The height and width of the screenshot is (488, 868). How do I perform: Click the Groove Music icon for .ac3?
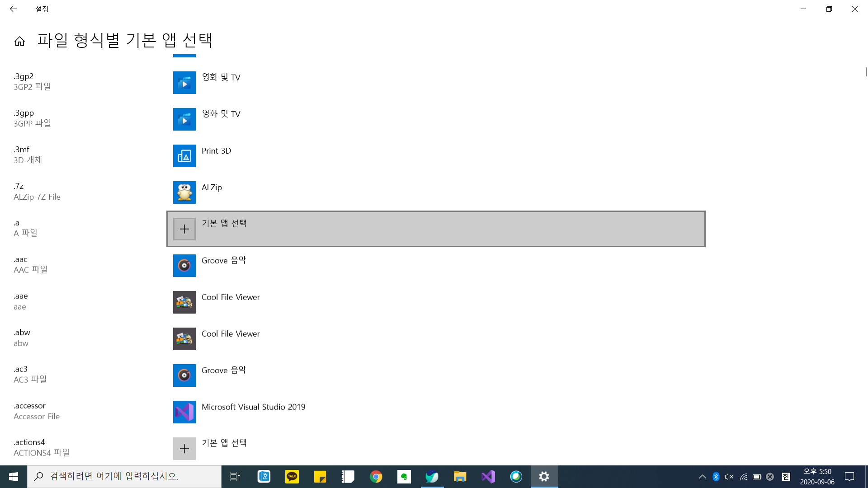(x=184, y=375)
